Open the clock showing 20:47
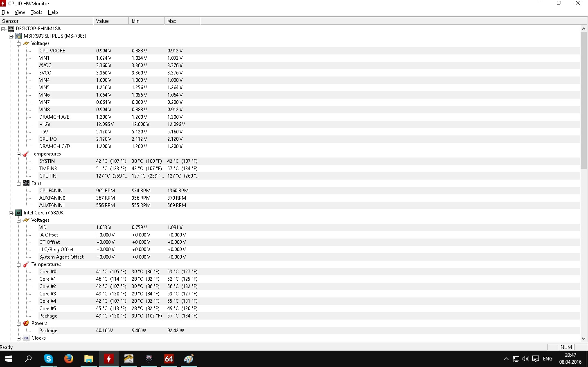The image size is (588, 367). (570, 358)
